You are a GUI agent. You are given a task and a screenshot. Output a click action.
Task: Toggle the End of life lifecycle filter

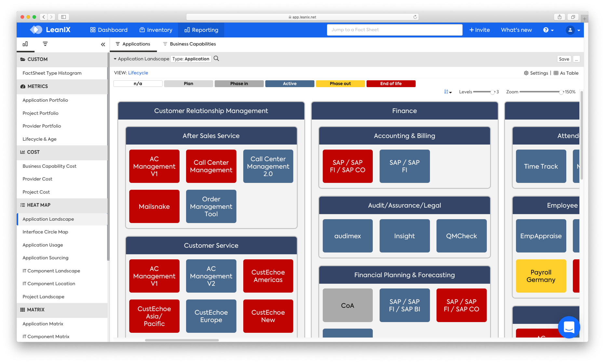click(391, 84)
